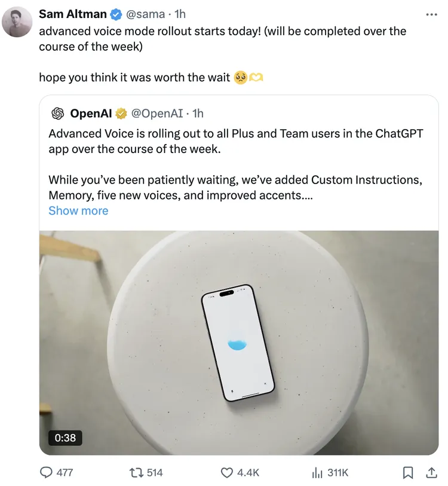The image size is (448, 486).
Task: Click the @OpenAI handle in quoted tweet
Action: click(x=157, y=113)
